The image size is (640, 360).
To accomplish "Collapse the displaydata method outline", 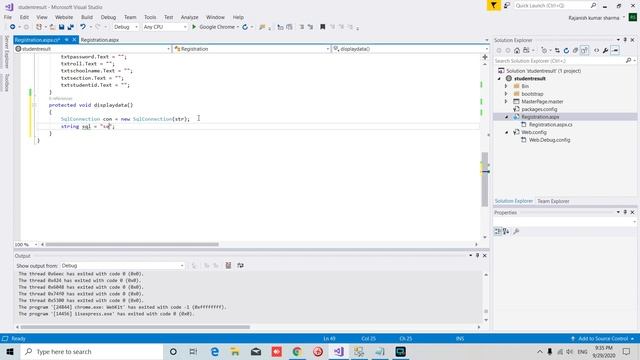I will point(34,105).
